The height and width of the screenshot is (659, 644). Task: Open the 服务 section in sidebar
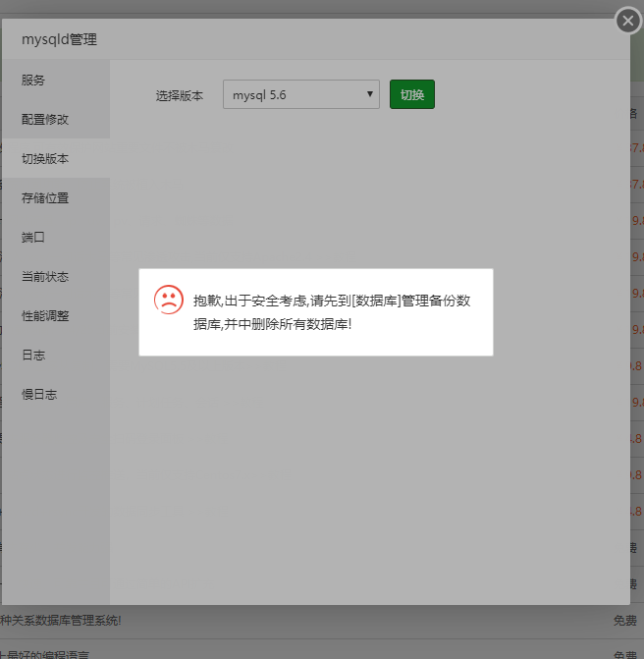tap(56, 80)
